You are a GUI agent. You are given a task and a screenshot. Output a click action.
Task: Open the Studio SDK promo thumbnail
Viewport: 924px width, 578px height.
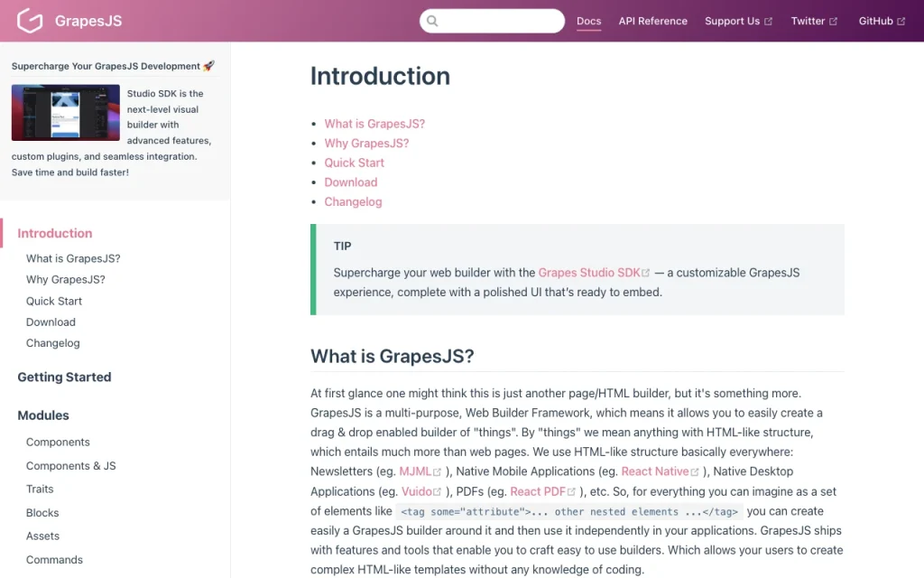pyautogui.click(x=65, y=113)
